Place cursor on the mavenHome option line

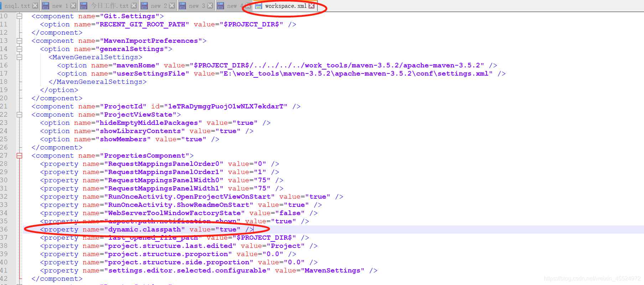coord(277,65)
